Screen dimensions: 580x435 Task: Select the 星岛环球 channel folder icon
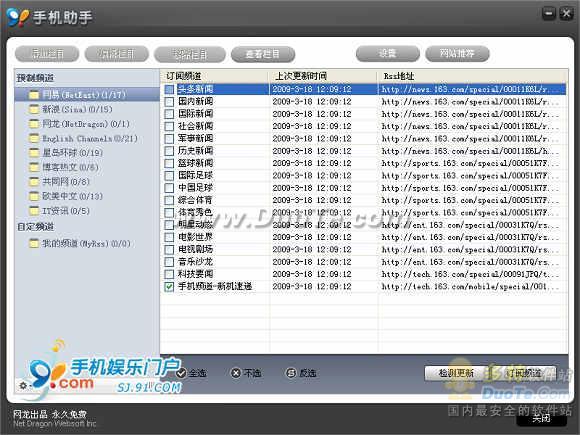[x=34, y=153]
